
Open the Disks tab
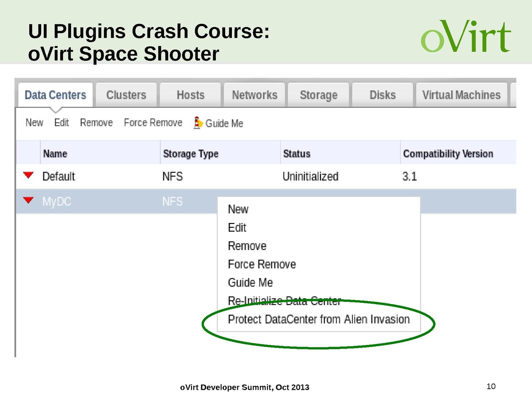(x=382, y=95)
